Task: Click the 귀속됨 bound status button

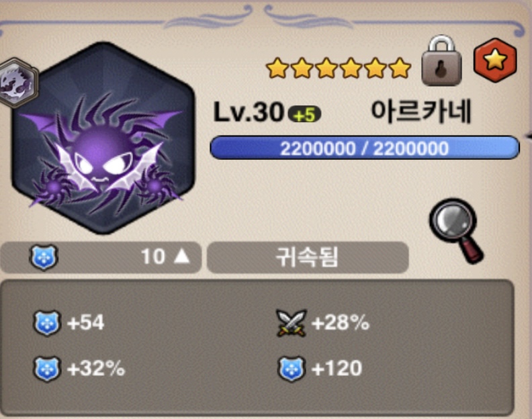Action: [308, 257]
